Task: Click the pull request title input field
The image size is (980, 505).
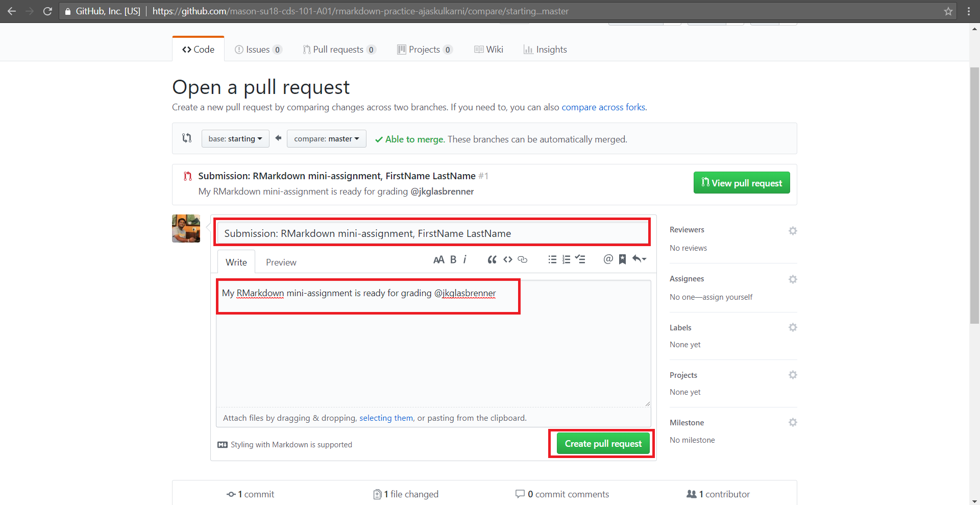Action: coord(433,233)
